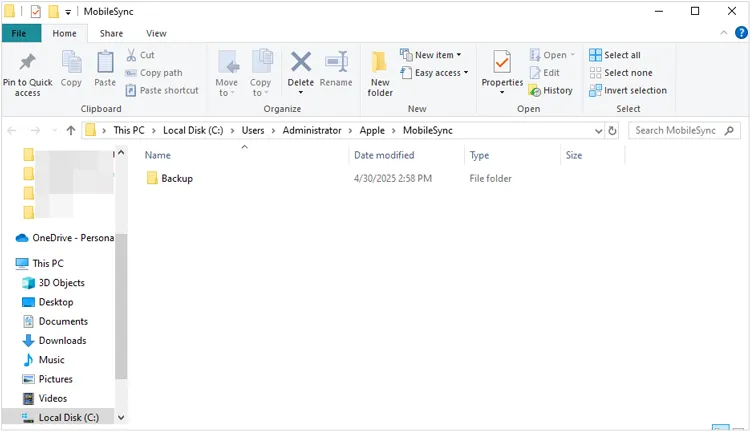Viewport: 750px width, 431px height.
Task: Click Select none
Action: coord(621,73)
